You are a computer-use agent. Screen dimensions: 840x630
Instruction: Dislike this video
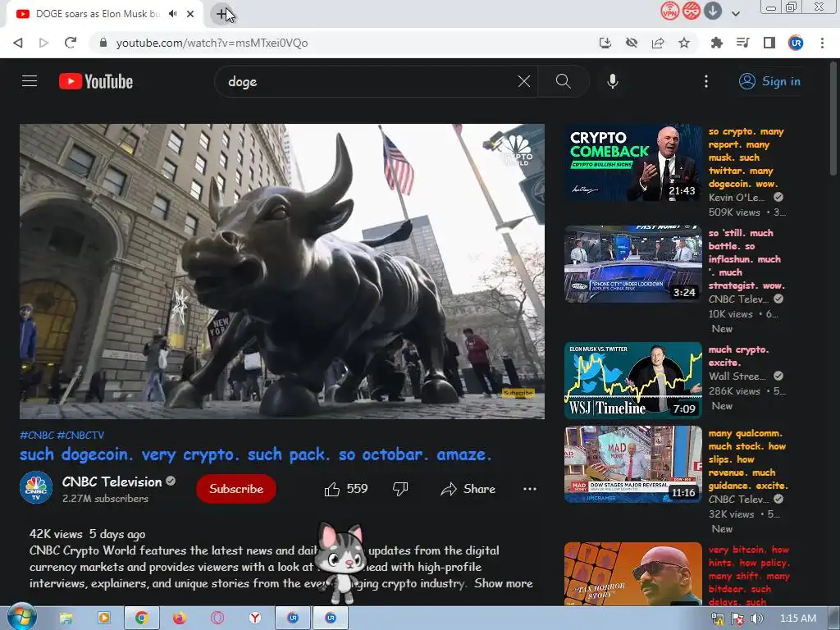pos(400,489)
